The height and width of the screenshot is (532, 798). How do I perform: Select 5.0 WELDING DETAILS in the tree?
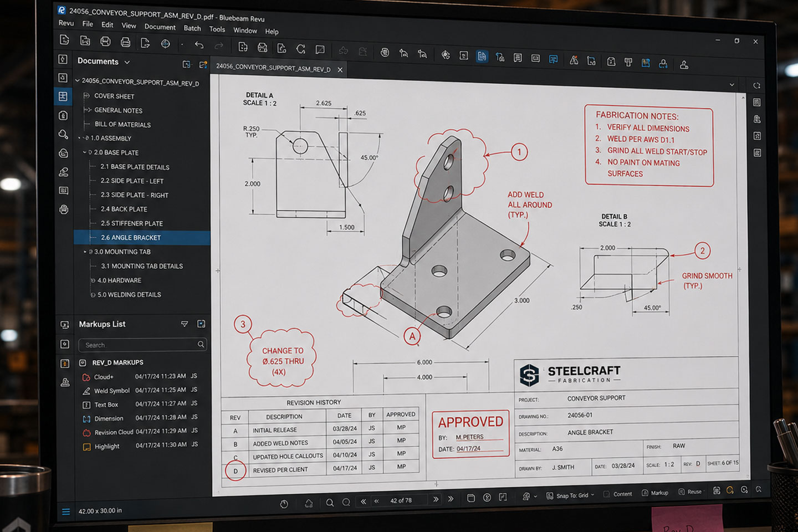(x=129, y=295)
